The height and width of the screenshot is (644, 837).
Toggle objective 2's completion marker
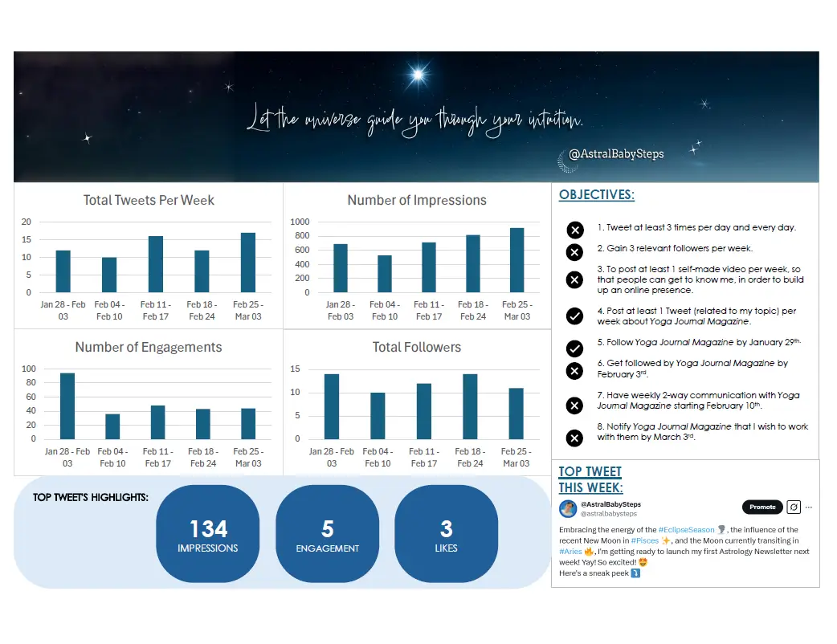click(574, 252)
